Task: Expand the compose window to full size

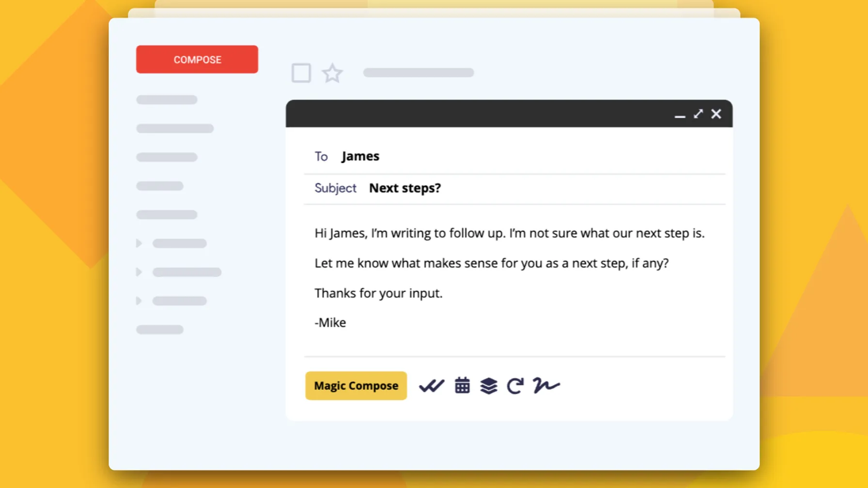Action: (698, 114)
